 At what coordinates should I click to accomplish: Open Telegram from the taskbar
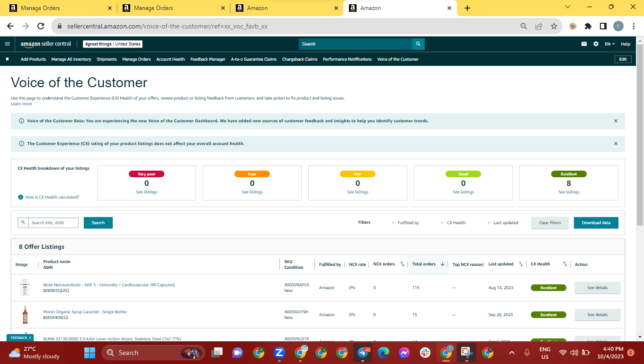[x=363, y=353]
